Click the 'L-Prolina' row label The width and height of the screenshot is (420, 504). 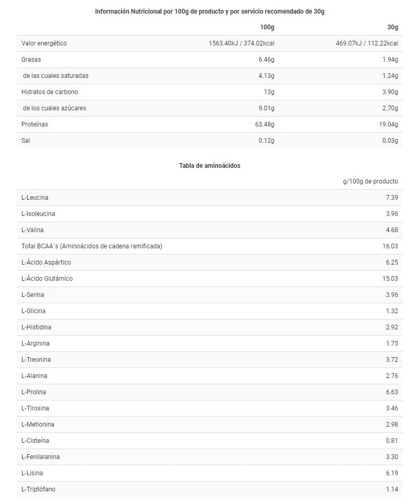[x=34, y=392]
